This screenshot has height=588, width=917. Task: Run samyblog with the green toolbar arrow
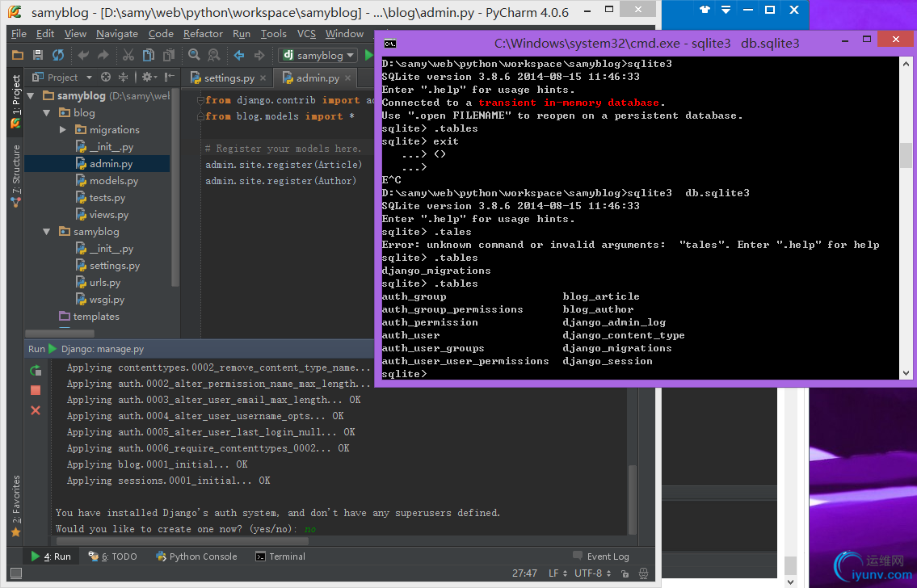click(x=368, y=56)
